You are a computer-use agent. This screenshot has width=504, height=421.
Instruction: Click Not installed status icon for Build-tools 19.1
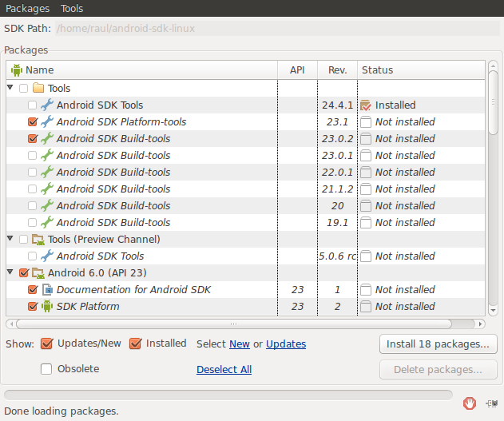[366, 222]
